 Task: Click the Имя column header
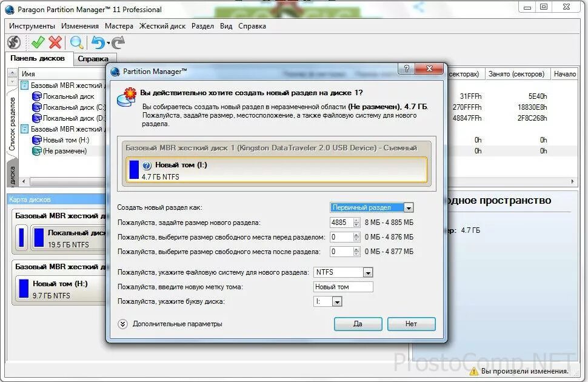(64, 74)
